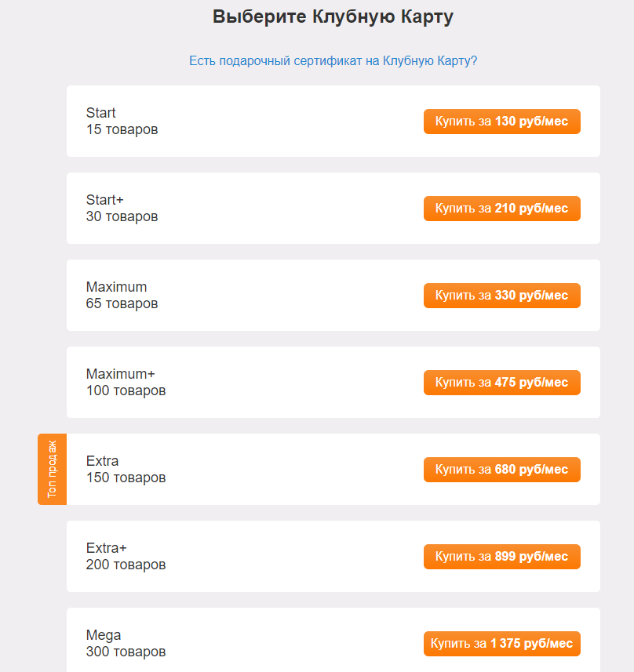
Task: Click the 'Топ продаж' orange badge
Action: 52,469
